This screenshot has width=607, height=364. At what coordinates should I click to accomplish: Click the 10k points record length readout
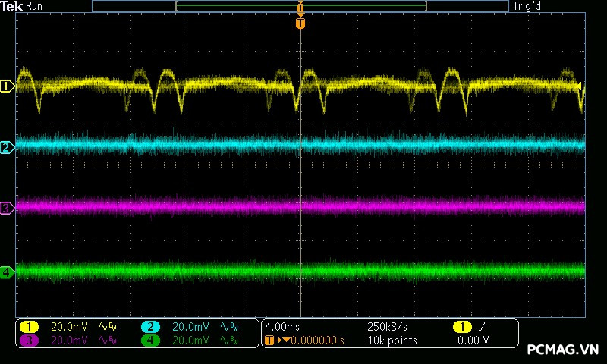pyautogui.click(x=392, y=340)
